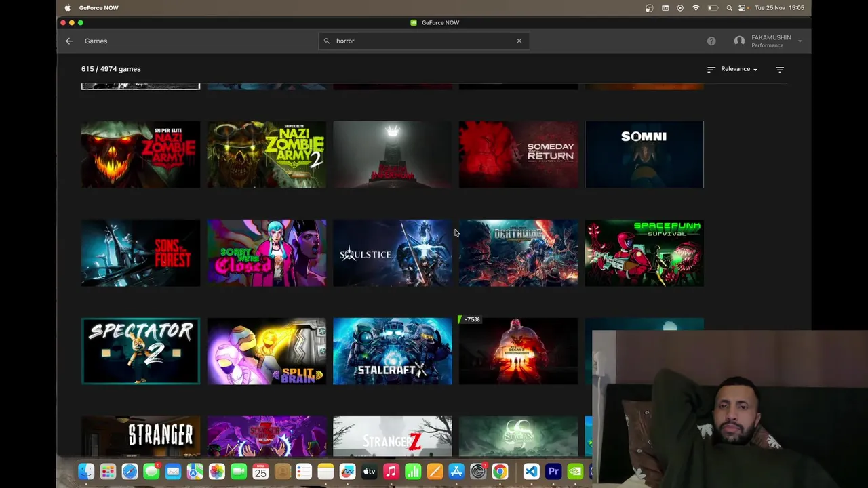
Task: Open Launchpad from the dock
Action: tap(108, 472)
